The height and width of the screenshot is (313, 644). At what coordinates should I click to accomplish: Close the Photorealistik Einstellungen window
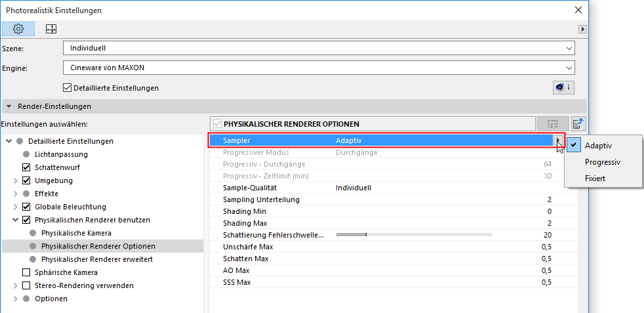coord(578,10)
